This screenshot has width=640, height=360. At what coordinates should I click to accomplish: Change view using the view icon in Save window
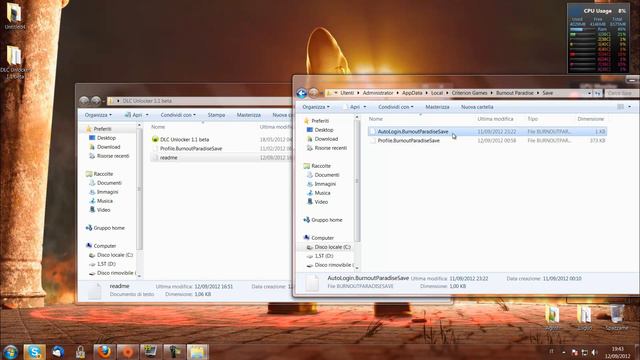pyautogui.click(x=620, y=107)
